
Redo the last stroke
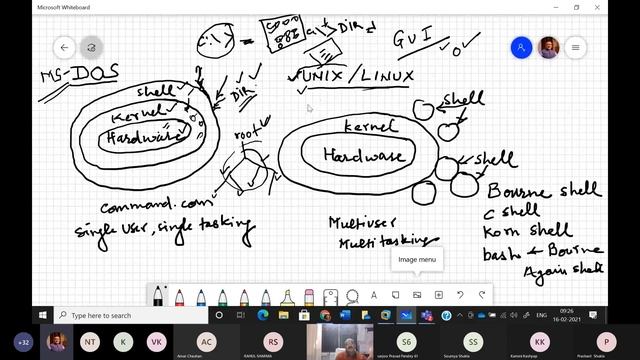click(482, 295)
